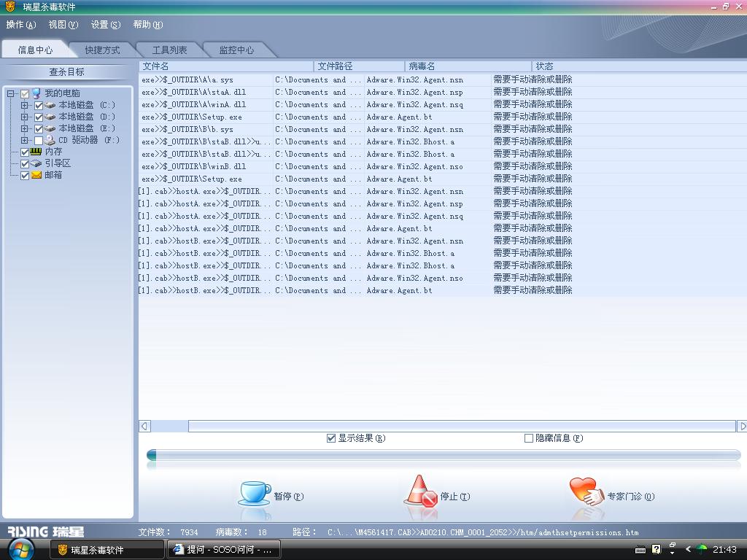The image size is (747, 560).
Task: Uncheck local disk C: checkbox
Action: click(39, 105)
